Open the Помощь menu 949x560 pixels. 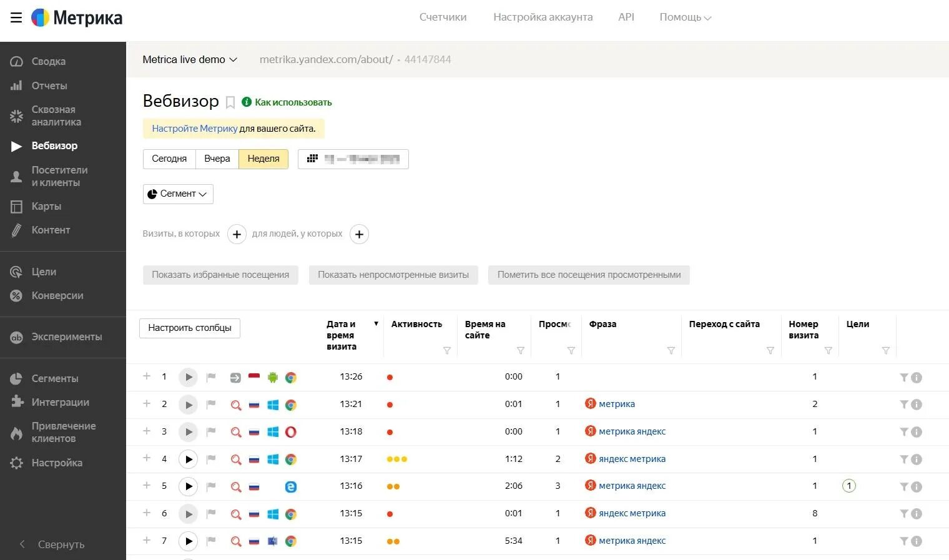coord(685,17)
